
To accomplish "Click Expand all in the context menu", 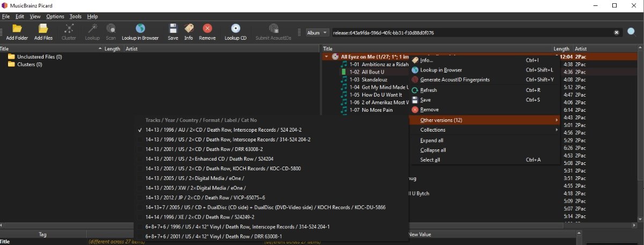I will tap(433, 140).
